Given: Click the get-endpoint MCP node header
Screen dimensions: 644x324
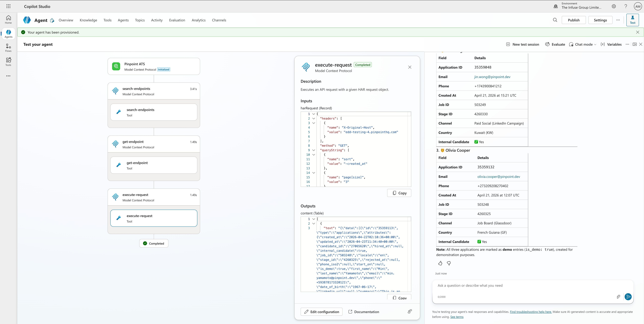Looking at the screenshot, I should 154,144.
